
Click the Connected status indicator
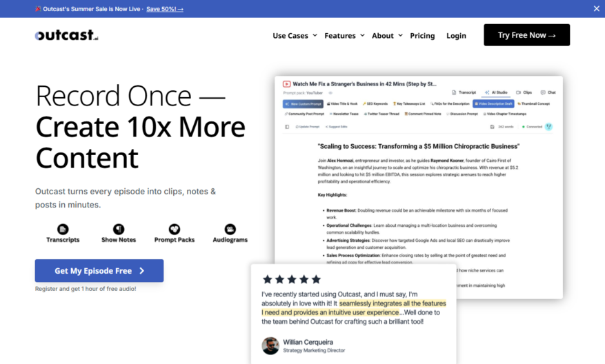pyautogui.click(x=532, y=127)
